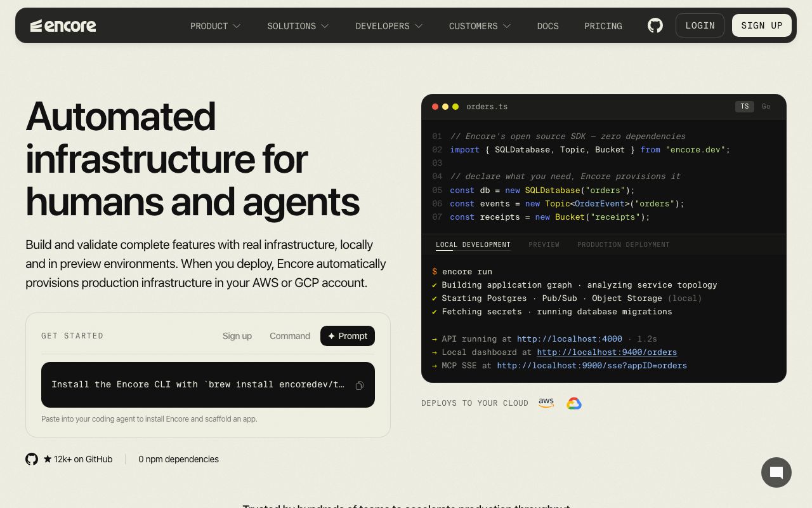Click the "declare what you need" comment
The height and width of the screenshot is (508, 812).
click(565, 177)
